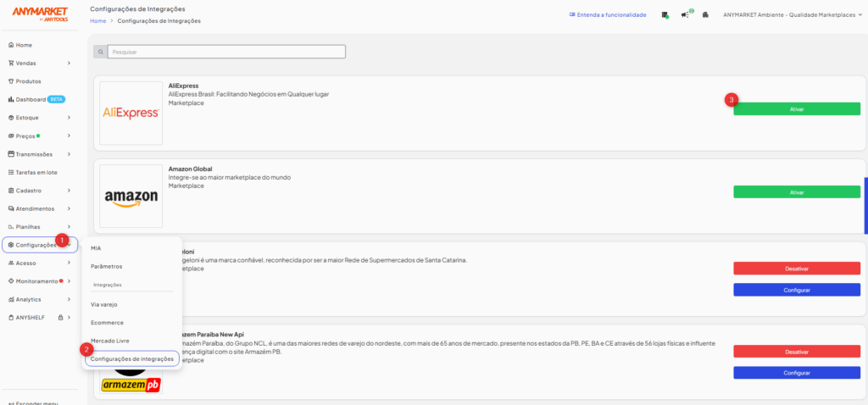Click the first red Desativar button
Screen dimensions: 868x405
pos(796,269)
